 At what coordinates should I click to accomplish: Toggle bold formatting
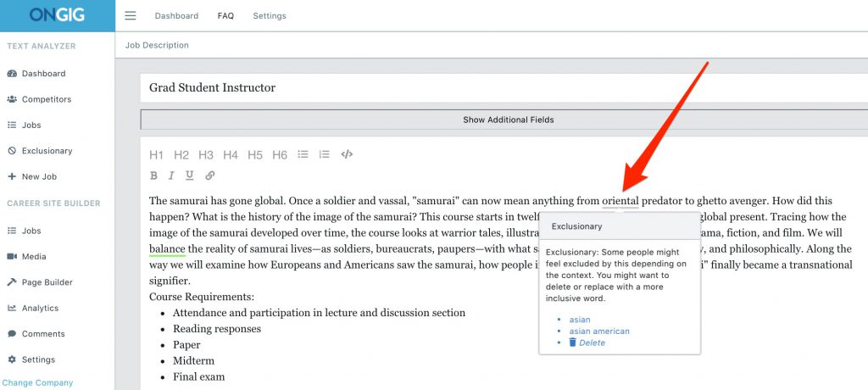154,175
